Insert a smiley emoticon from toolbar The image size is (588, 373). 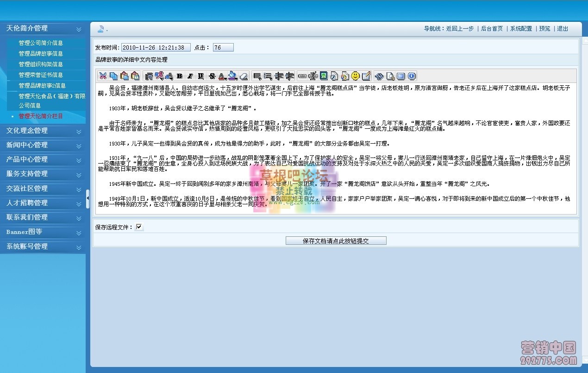(x=355, y=76)
